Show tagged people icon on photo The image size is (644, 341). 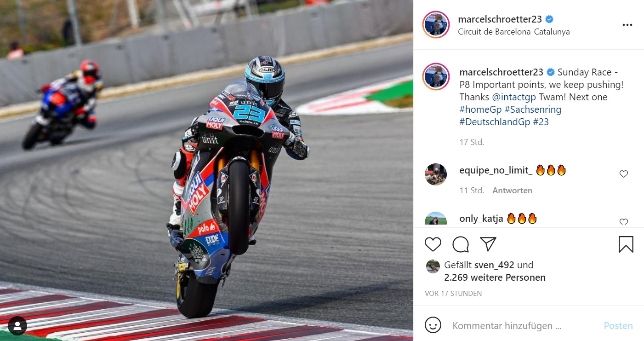[x=17, y=326]
